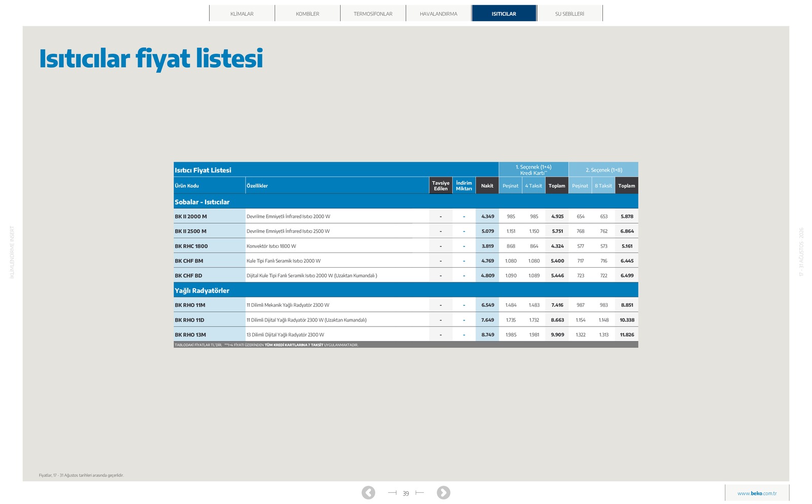
Task: Click total price 4.925
Action: 557,217
